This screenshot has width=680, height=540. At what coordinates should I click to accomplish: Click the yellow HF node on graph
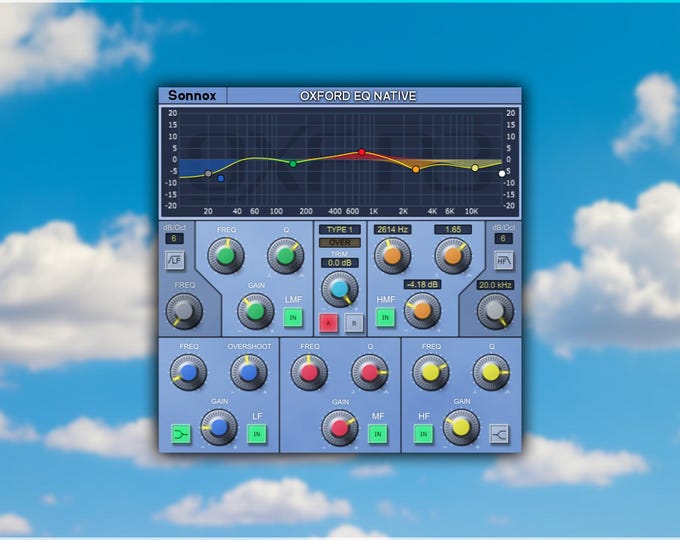(475, 168)
